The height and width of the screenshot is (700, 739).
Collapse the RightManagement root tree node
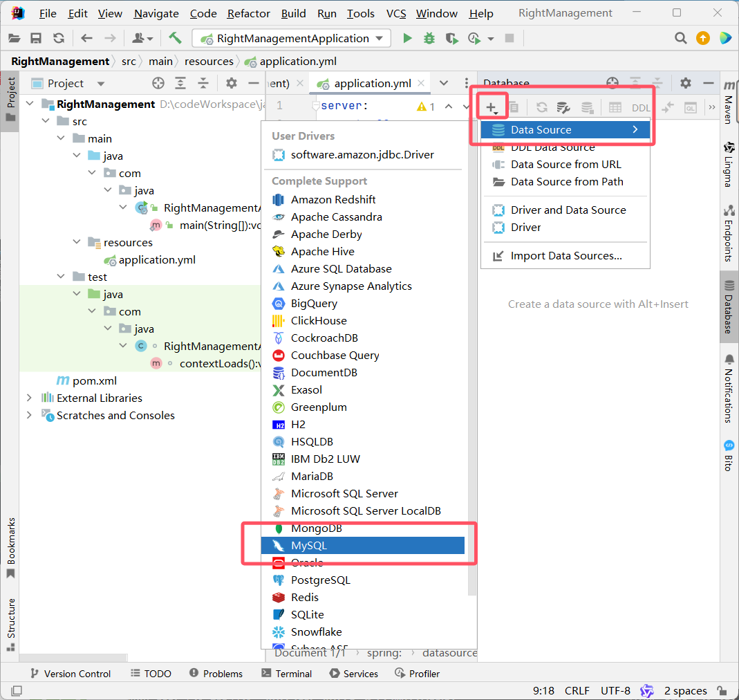[x=30, y=103]
